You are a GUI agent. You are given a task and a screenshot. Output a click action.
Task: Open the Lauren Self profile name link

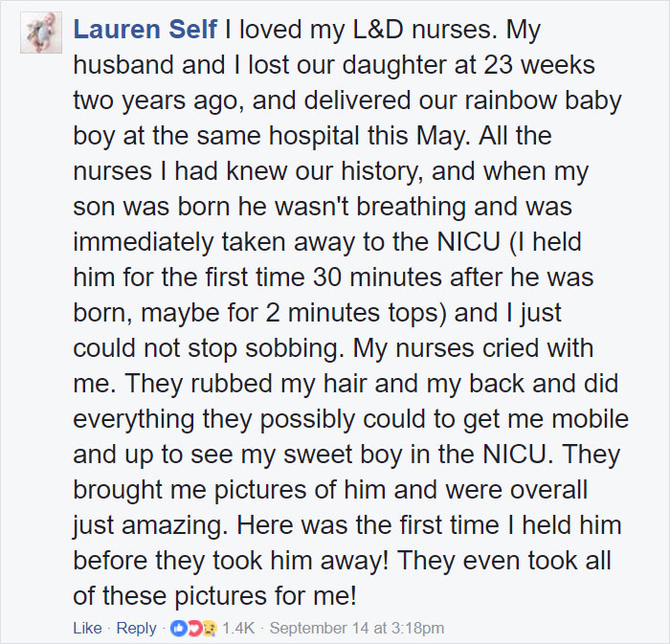click(x=145, y=30)
